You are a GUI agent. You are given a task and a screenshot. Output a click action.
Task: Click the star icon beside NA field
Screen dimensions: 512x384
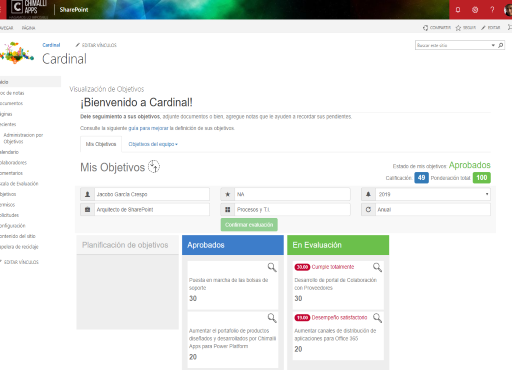pos(228,194)
